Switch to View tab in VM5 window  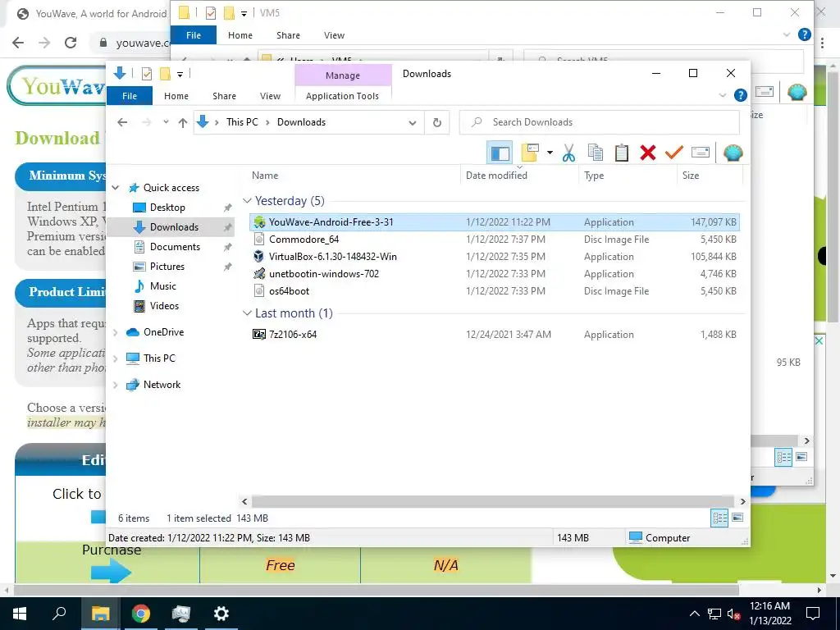334,35
